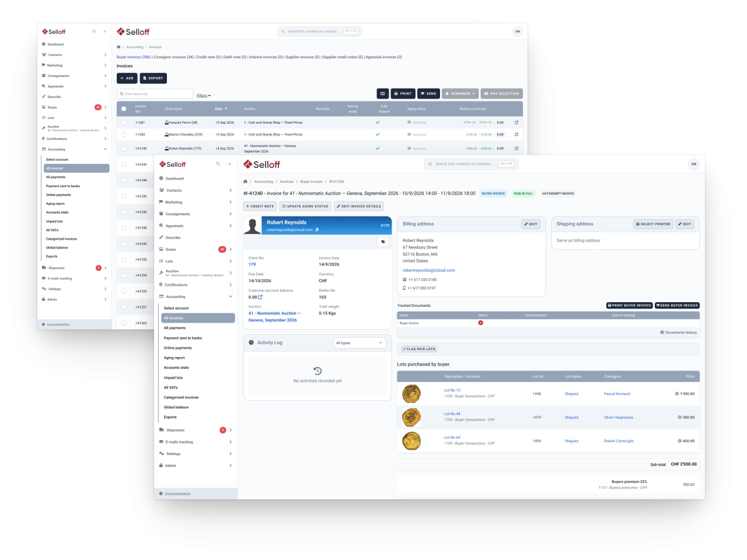Viewport: 747px width, 560px height.
Task: Open invoice I-1283 in a new tab
Action: click(x=516, y=134)
